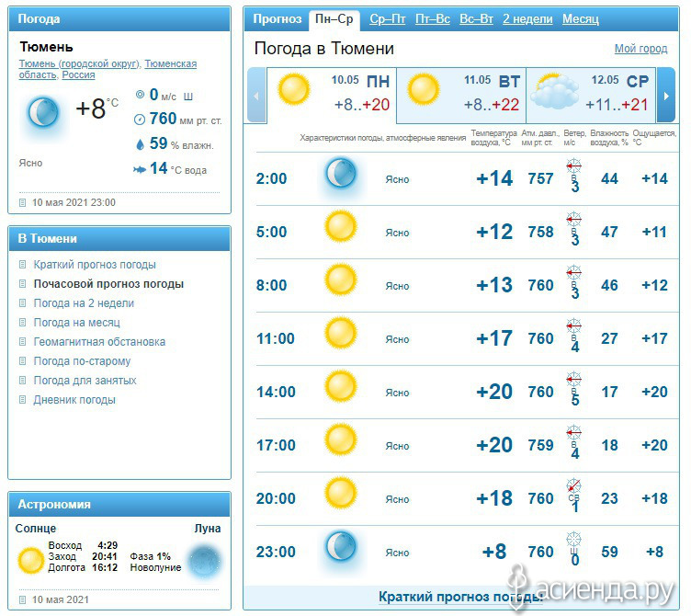Click the moon icon in the 23:00 row
Image resolution: width=691 pixels, height=616 pixels.
[x=340, y=547]
